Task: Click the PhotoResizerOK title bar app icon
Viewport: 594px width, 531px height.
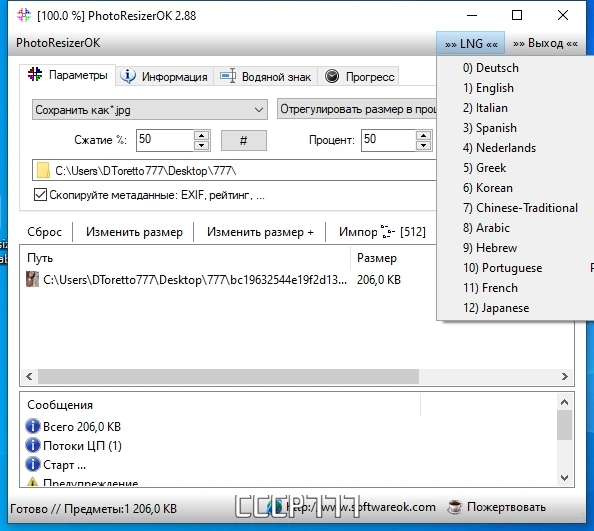Action: [24, 15]
